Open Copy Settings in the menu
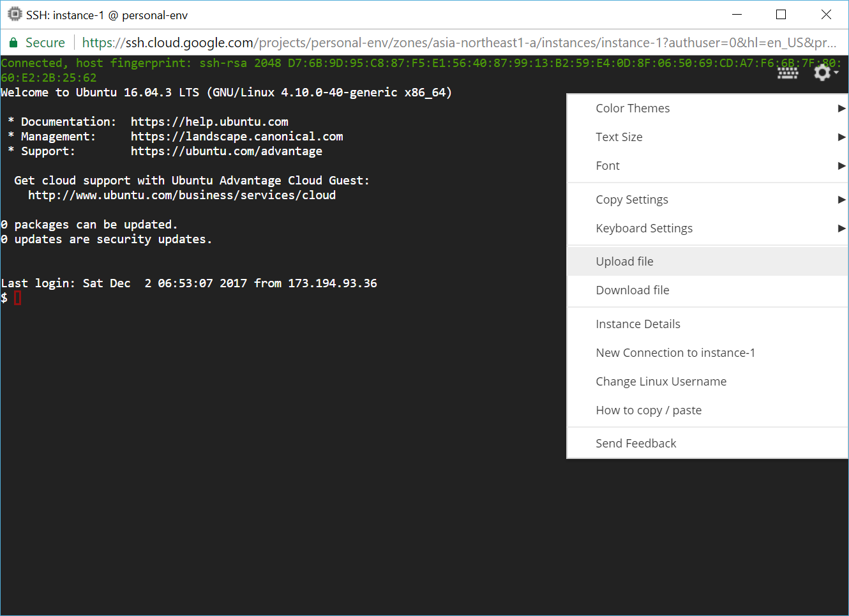 (707, 200)
